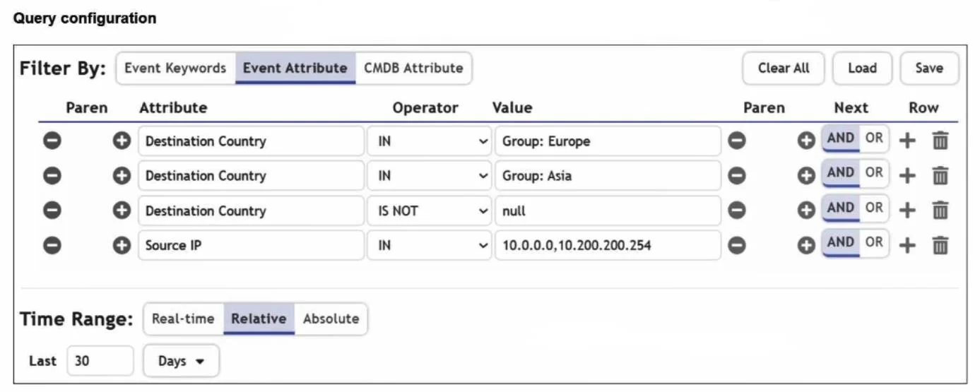Remove right paren on Group: Asia row
The width and height of the screenshot is (980, 392).
[737, 176]
